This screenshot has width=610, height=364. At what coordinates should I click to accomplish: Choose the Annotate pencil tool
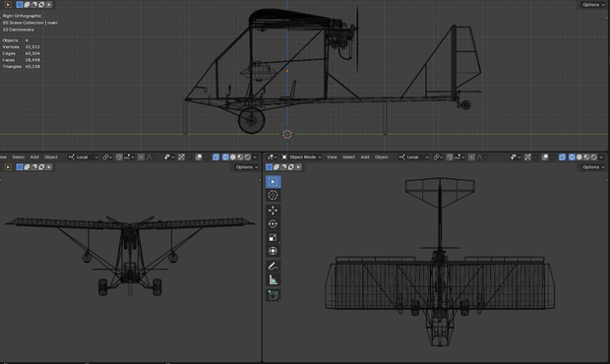click(x=273, y=267)
